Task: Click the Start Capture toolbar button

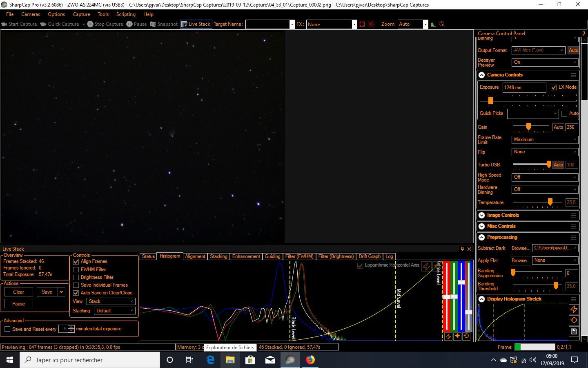Action: (x=19, y=24)
